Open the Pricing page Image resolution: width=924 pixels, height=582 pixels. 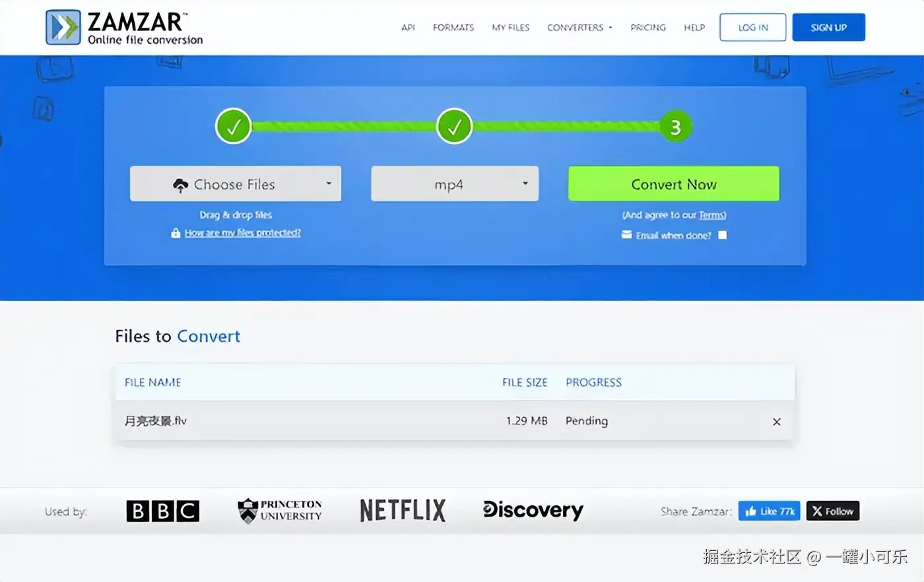pos(648,28)
